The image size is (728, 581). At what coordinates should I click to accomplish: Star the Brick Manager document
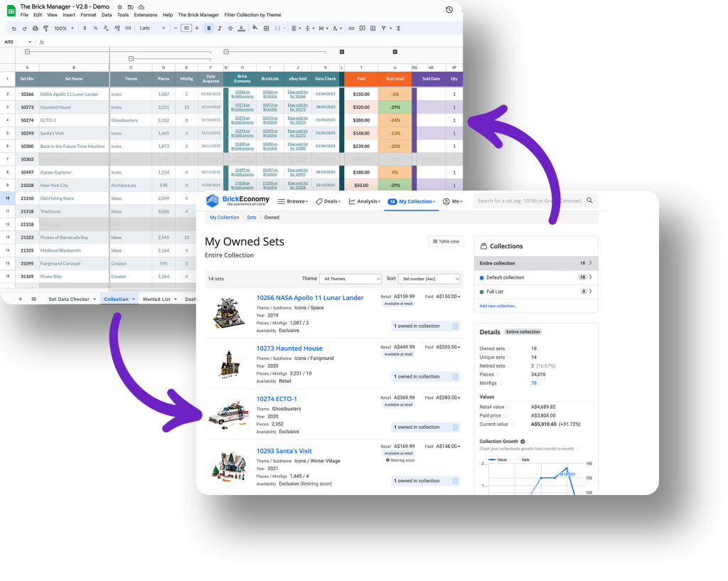(x=119, y=7)
